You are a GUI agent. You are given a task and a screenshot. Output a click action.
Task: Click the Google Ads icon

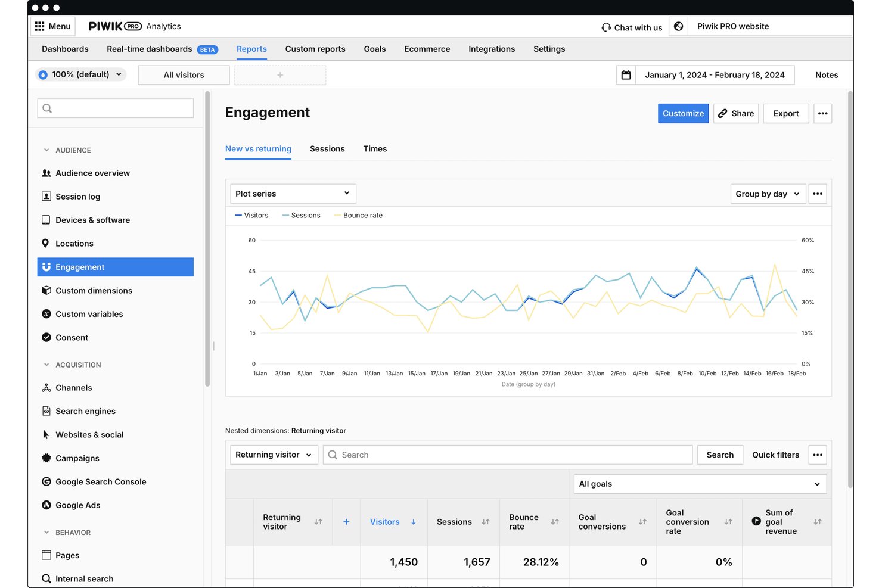coord(46,505)
